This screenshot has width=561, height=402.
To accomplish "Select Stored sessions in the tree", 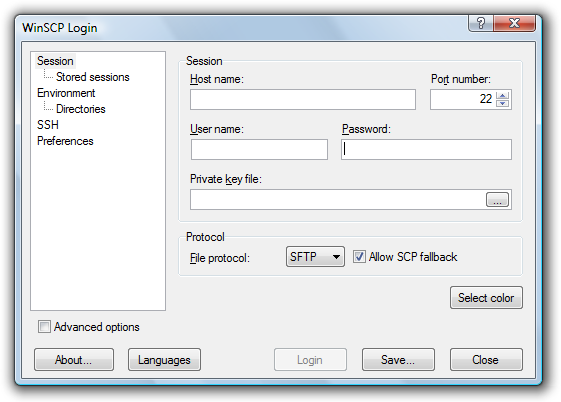I will pos(93,77).
